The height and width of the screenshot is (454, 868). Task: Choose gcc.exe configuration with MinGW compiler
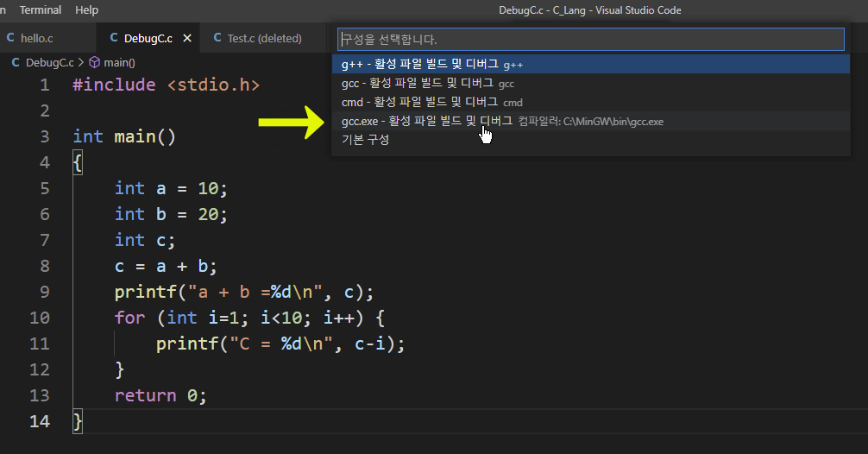click(591, 121)
